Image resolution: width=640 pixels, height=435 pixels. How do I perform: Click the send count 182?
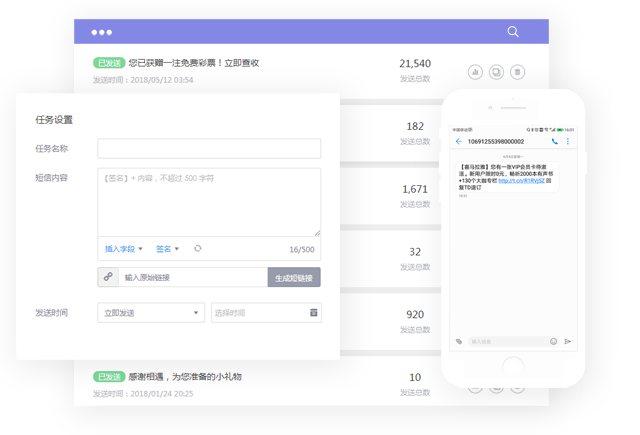point(415,127)
